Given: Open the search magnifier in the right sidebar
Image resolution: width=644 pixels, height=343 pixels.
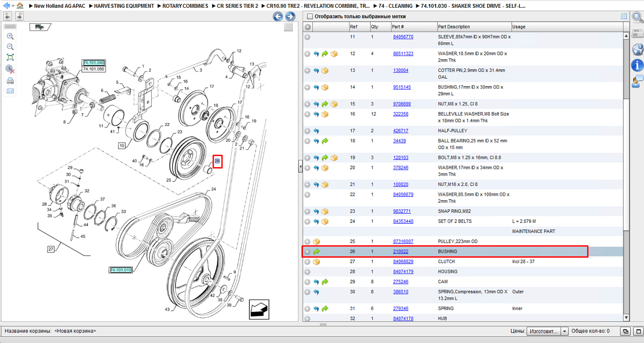Looking at the screenshot, I should pyautogui.click(x=637, y=18).
